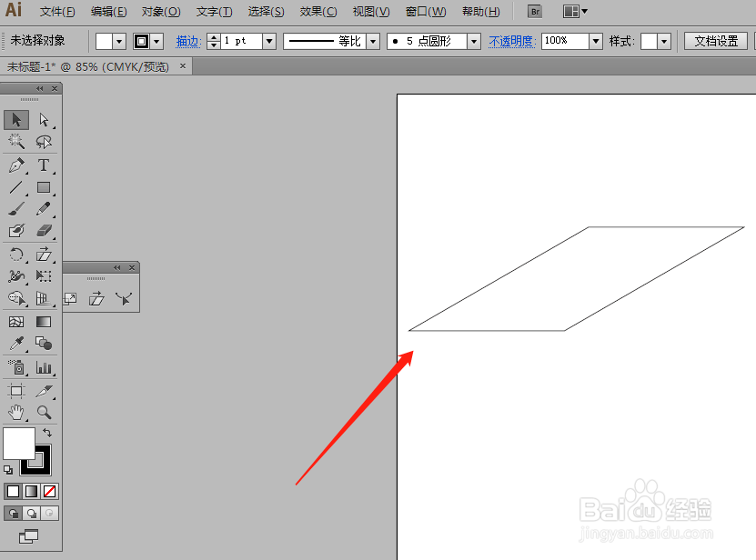This screenshot has height=560, width=756.
Task: Open brush definition dropdown (5 点圆形)
Action: tap(474, 42)
